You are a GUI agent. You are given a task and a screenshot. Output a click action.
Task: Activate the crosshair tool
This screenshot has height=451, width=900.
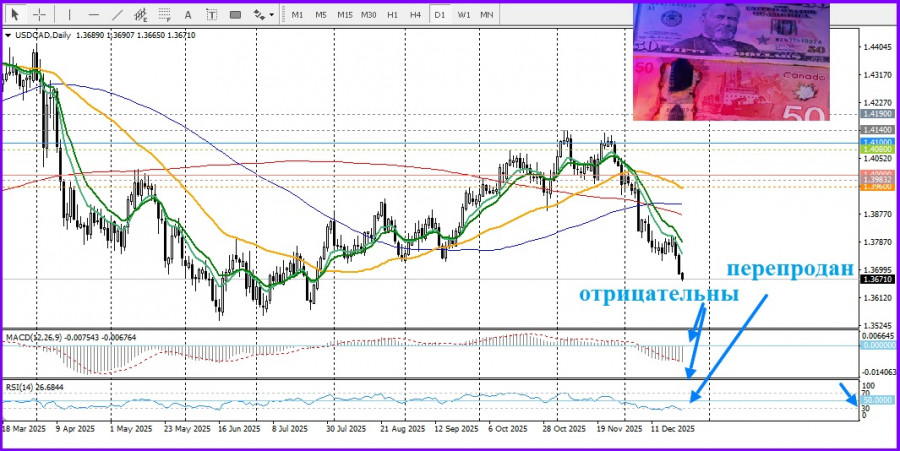click(x=39, y=15)
